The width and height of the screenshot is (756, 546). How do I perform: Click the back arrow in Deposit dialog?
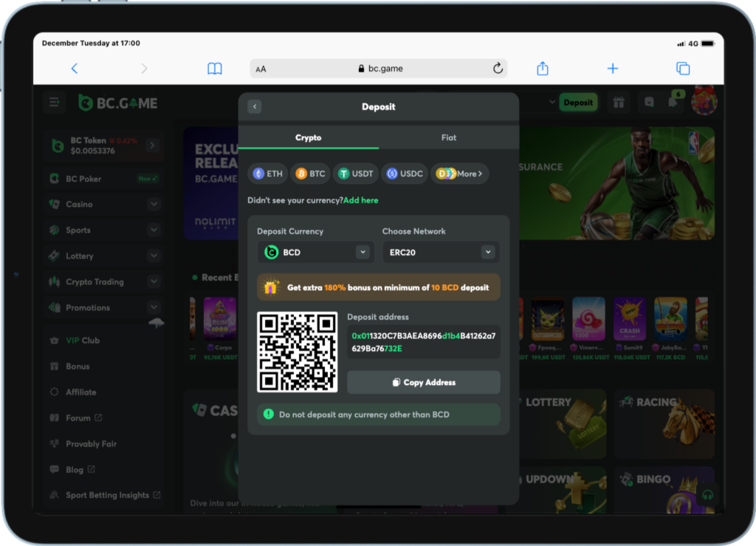pos(255,107)
